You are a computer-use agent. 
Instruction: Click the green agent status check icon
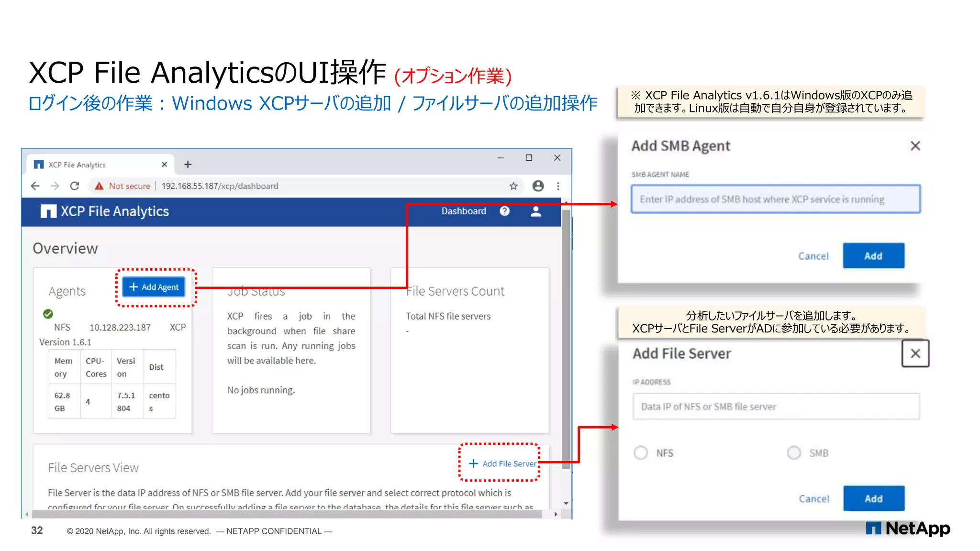coord(48,314)
